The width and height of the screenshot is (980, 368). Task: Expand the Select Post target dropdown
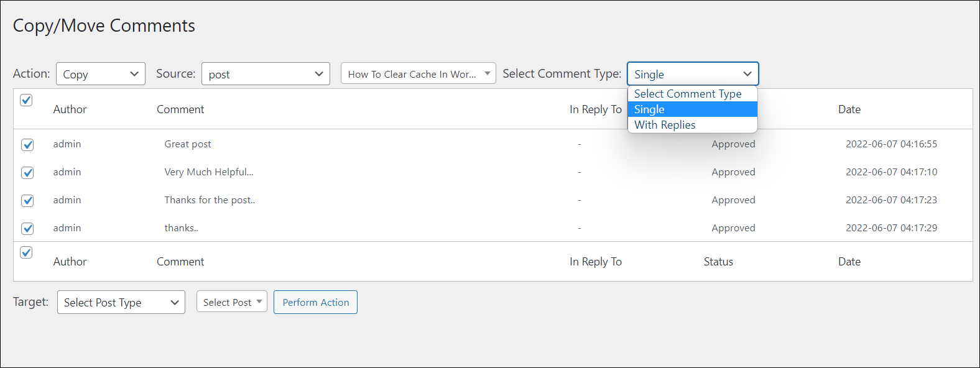(231, 302)
